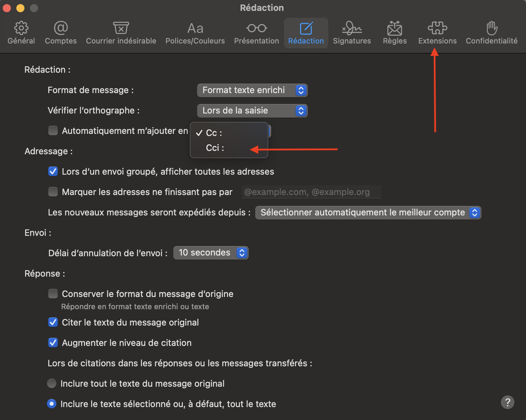Open the Polices/Couleurs Aa icon
Viewport: 526px width, 420px height.
click(x=195, y=33)
